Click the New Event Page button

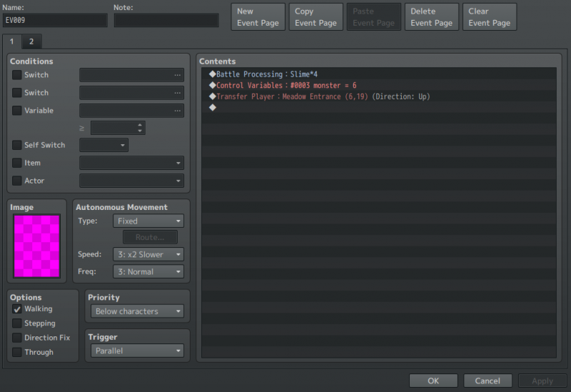pos(258,16)
